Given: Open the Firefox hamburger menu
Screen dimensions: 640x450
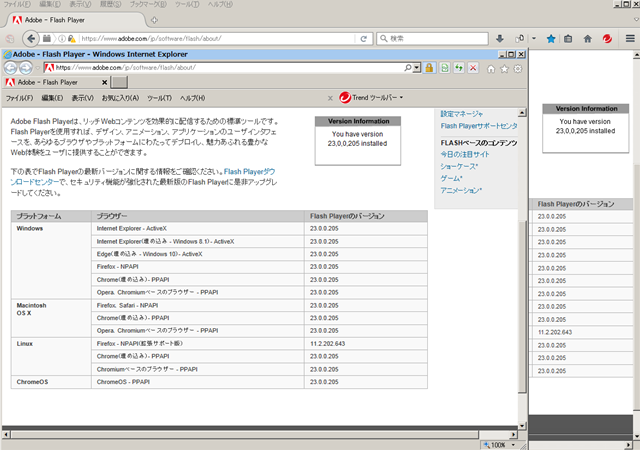Looking at the screenshot, I should pos(630,38).
